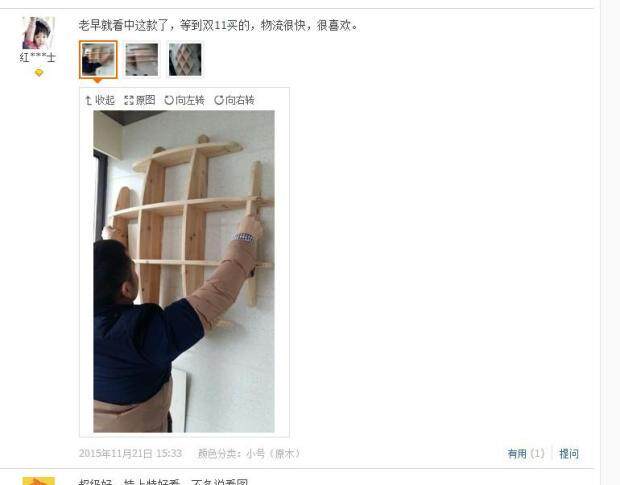Screen dimensions: 620x485
Task: Select the third lattice shelf thumbnail
Action: (x=185, y=59)
